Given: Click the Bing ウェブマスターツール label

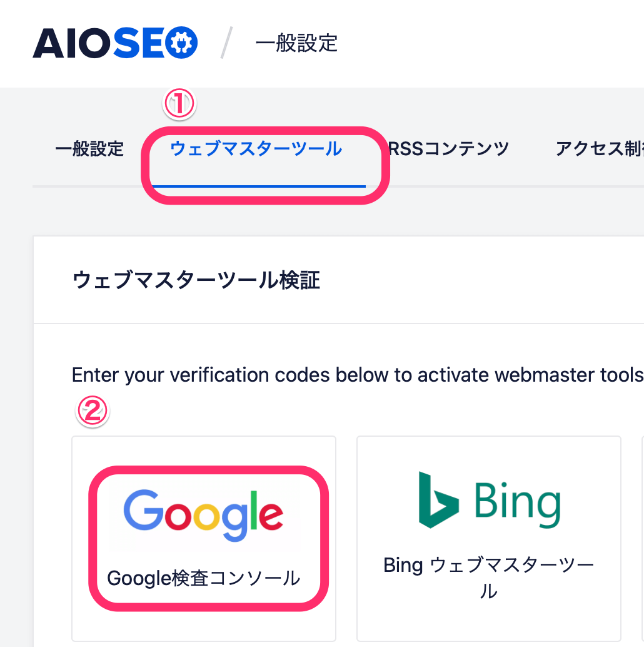Looking at the screenshot, I should point(488,576).
